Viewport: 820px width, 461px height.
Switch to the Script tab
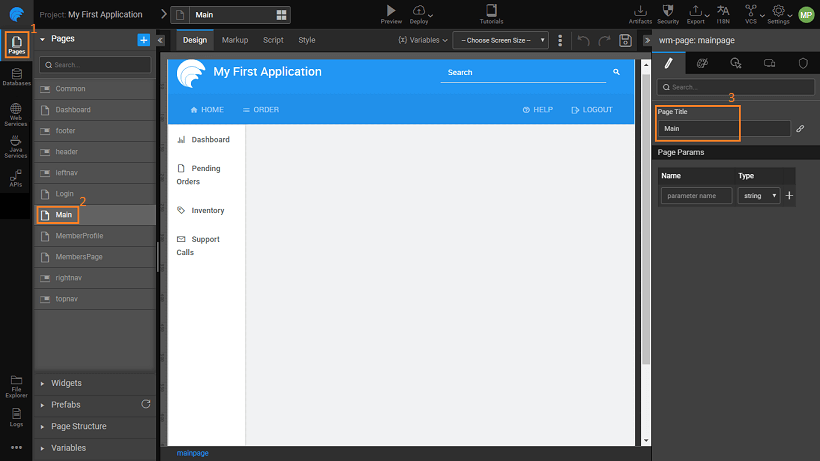click(273, 40)
